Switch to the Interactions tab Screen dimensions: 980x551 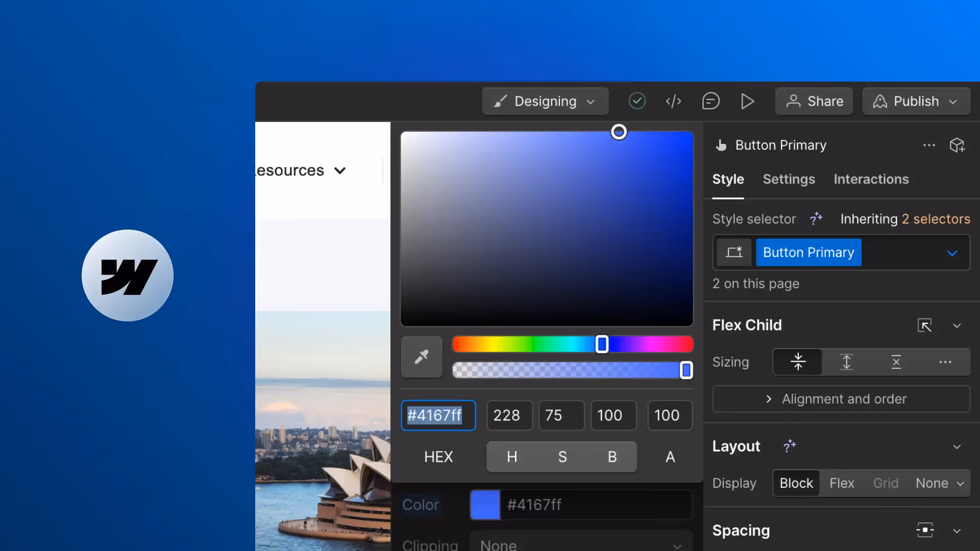[871, 180]
